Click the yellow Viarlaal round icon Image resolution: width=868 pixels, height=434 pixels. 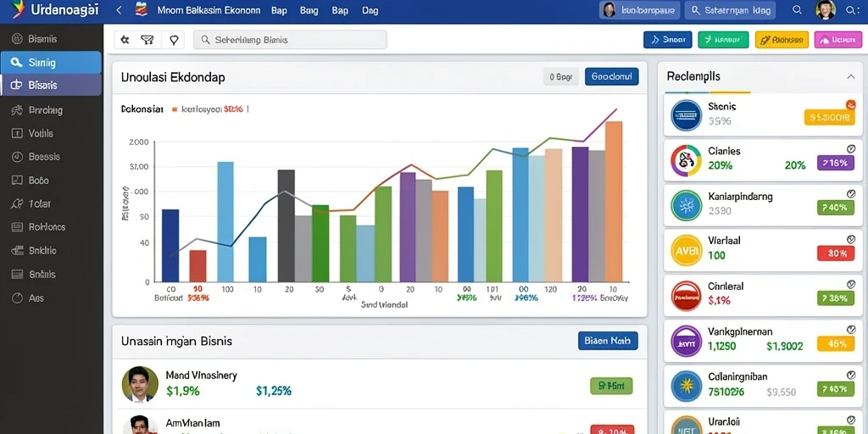click(686, 251)
